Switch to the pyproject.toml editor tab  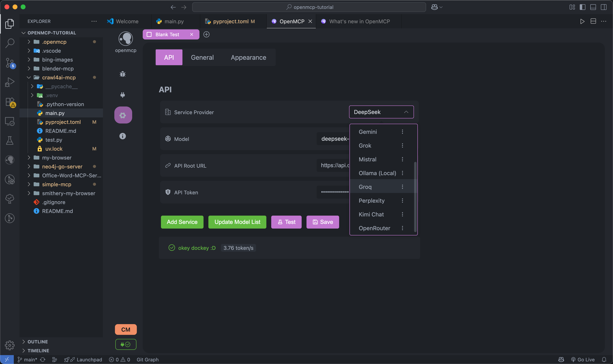(x=230, y=21)
